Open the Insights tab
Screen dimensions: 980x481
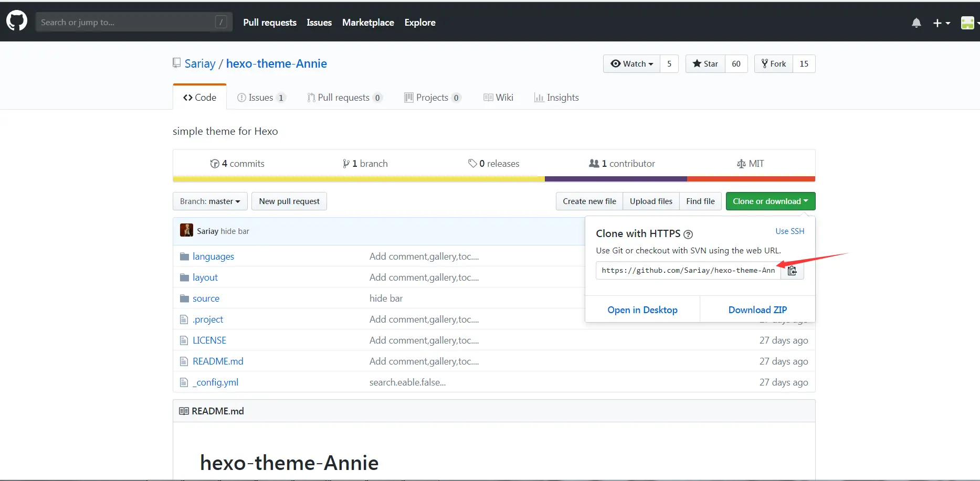pos(556,98)
